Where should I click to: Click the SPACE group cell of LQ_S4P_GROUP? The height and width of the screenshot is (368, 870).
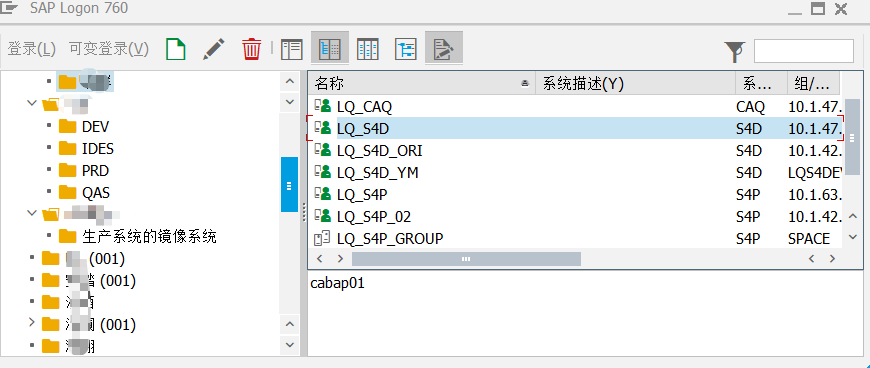pos(809,239)
